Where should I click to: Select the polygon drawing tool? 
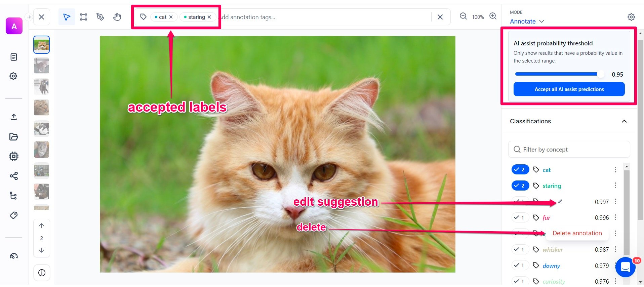(x=100, y=17)
